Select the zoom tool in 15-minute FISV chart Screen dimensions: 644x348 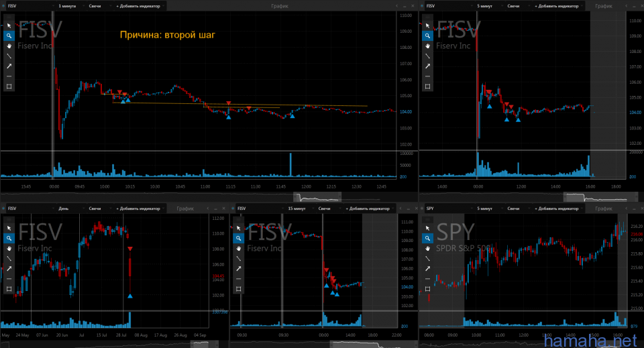(239, 238)
